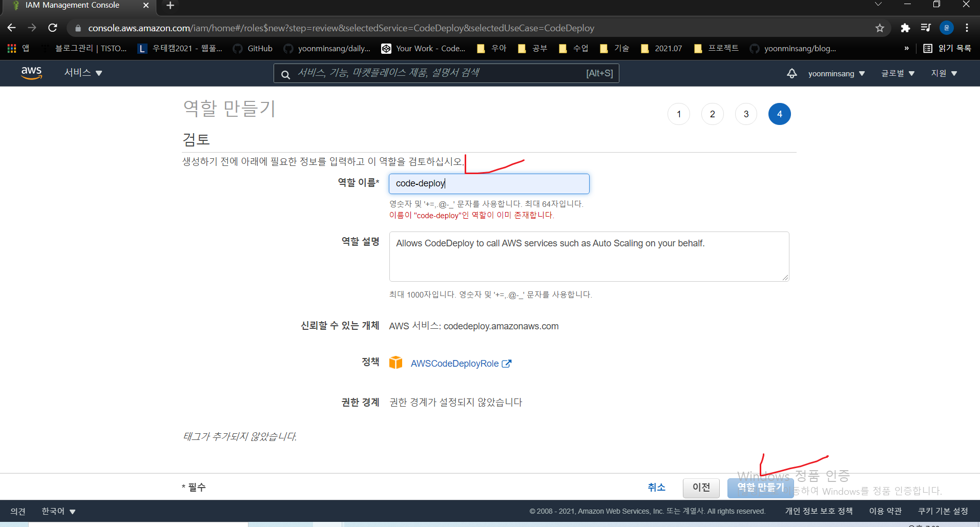
Task: Open the apps grid bookmark icon
Action: (x=12, y=48)
